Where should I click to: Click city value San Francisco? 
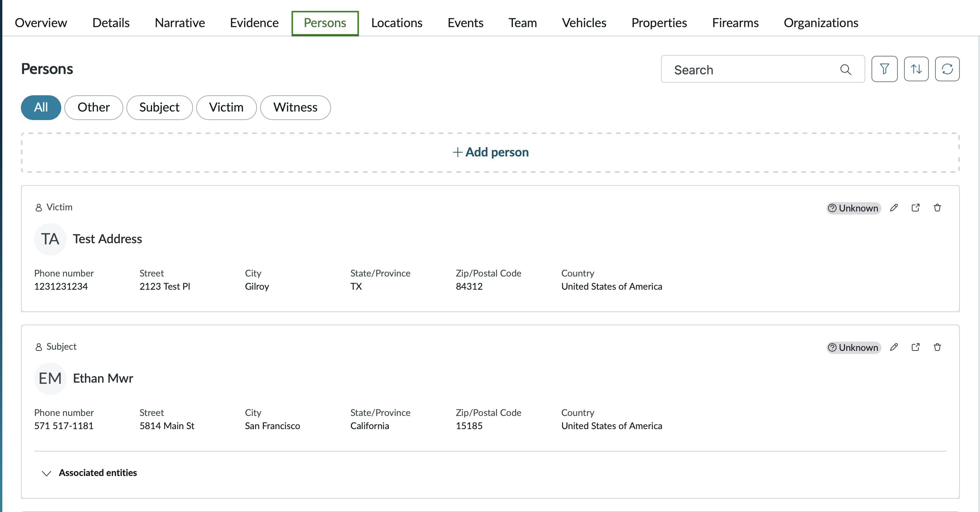[x=272, y=426]
